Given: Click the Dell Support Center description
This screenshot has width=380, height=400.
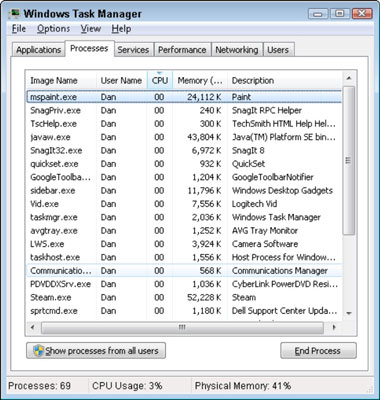Looking at the screenshot, I should 284,310.
